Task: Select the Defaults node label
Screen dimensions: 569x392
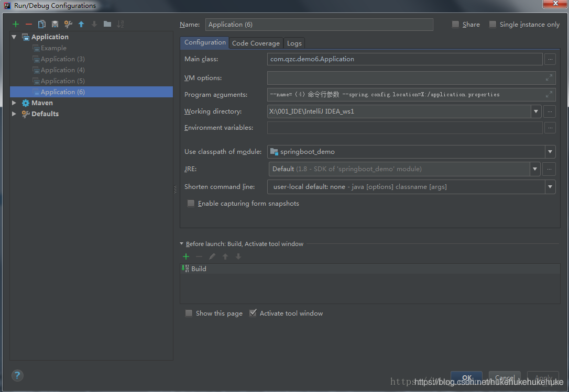Action: tap(45, 114)
